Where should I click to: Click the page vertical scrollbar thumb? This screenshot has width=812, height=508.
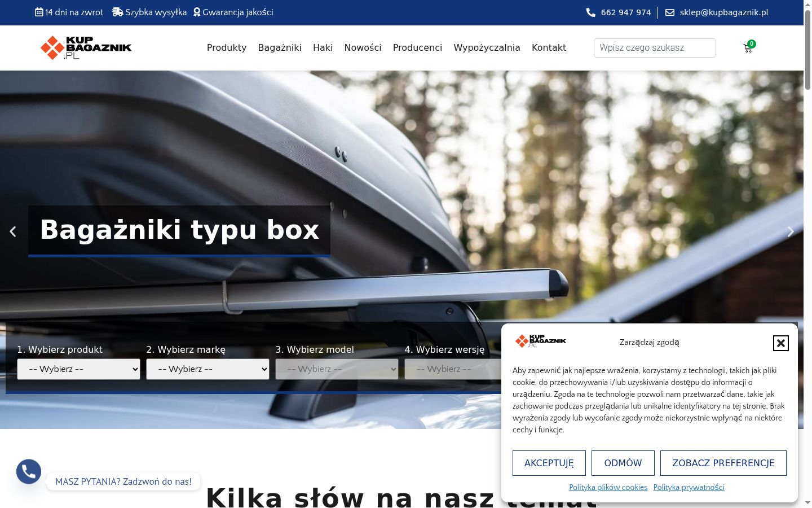click(x=807, y=50)
